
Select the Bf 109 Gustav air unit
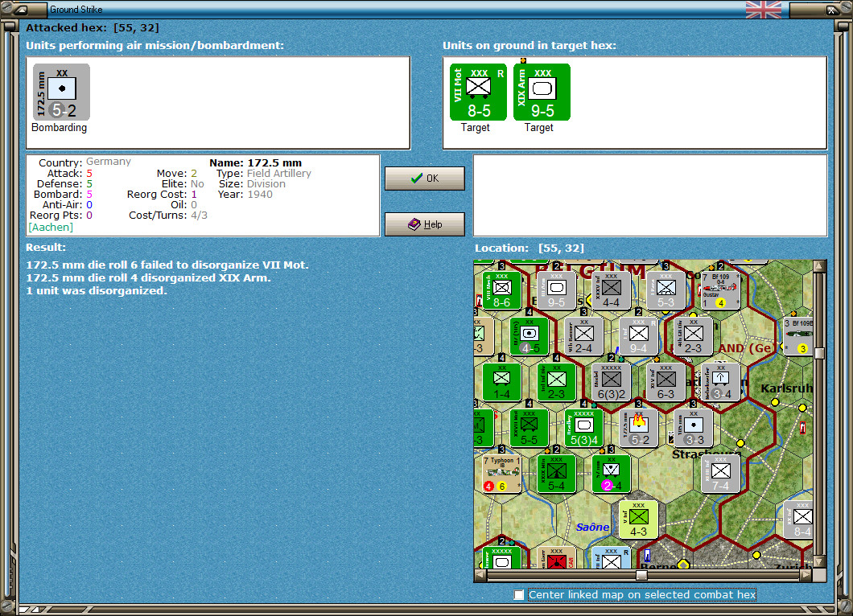(x=720, y=290)
